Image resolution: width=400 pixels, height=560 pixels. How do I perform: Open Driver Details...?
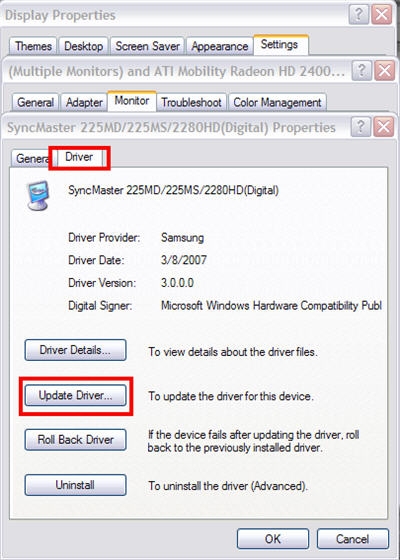click(x=75, y=350)
